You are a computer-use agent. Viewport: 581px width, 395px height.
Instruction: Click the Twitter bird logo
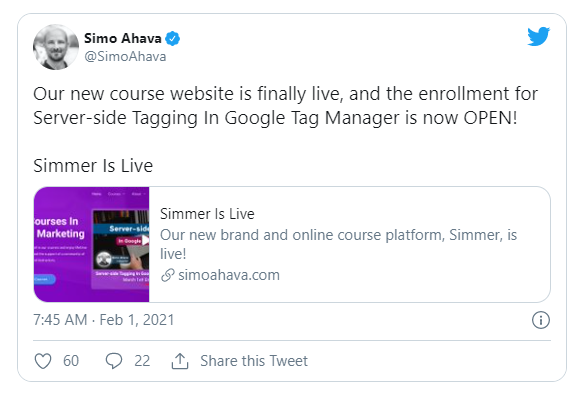pos(539,36)
